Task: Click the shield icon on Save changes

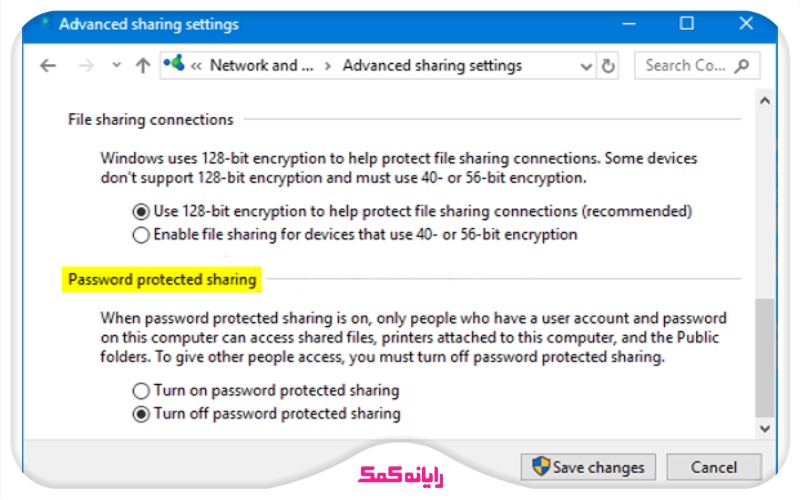Action: tap(541, 467)
